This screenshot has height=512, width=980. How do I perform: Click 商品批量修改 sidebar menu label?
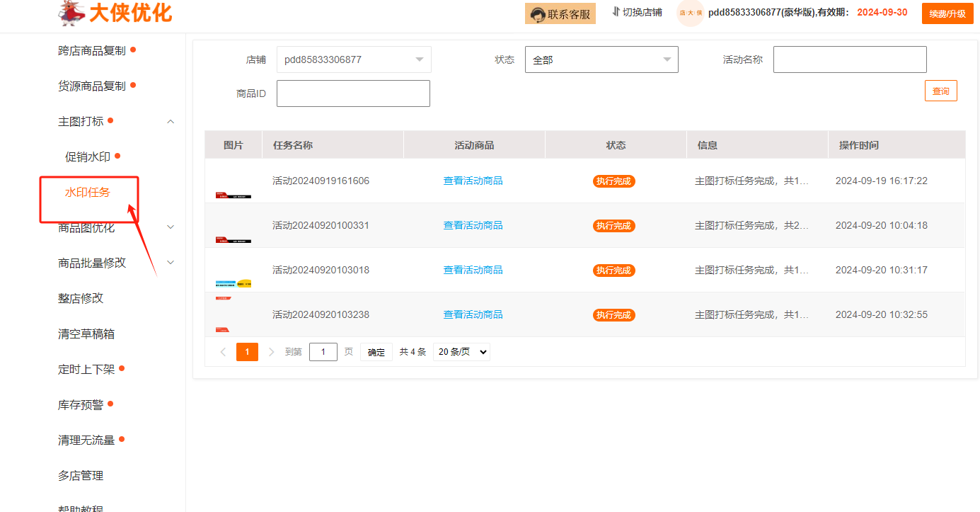(92, 263)
